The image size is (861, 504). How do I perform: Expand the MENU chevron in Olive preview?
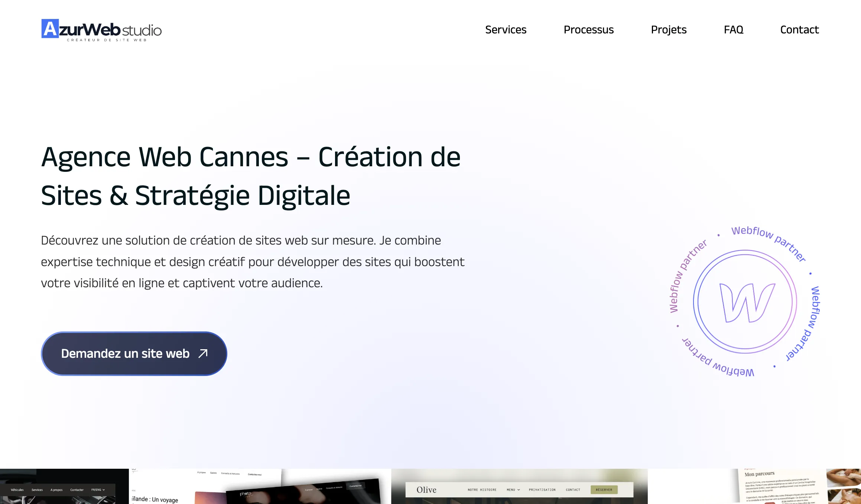tap(513, 490)
